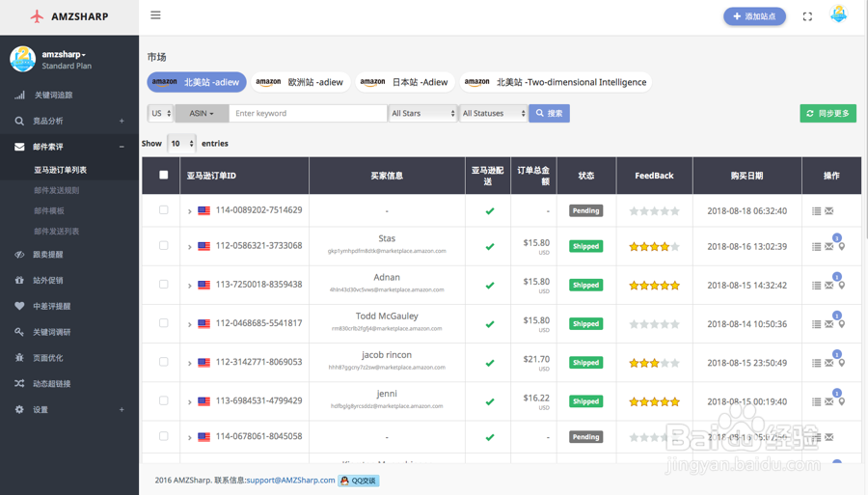Click the gear icon beside 设置
Viewport: 868px width, 495px height.
coord(19,409)
